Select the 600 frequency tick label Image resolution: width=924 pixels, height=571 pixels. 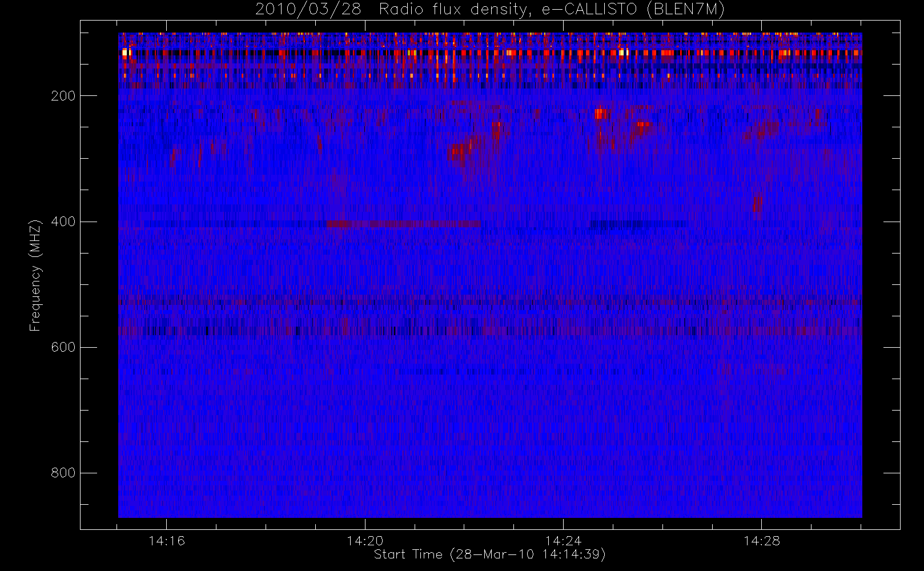(x=63, y=347)
